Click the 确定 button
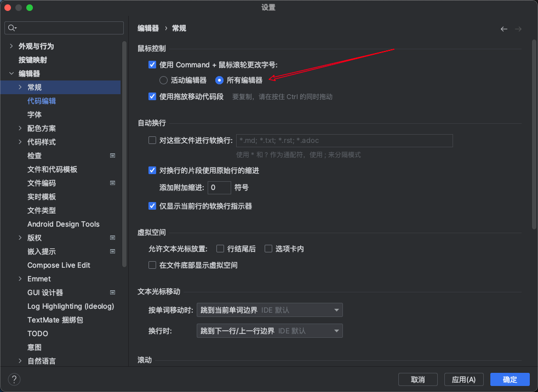Image resolution: width=538 pixels, height=392 pixels. [510, 379]
